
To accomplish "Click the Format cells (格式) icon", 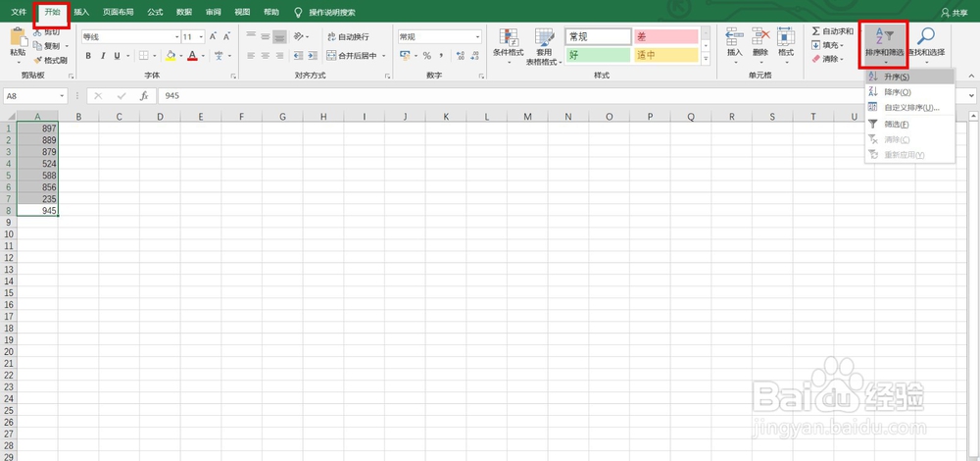I will [x=786, y=37].
